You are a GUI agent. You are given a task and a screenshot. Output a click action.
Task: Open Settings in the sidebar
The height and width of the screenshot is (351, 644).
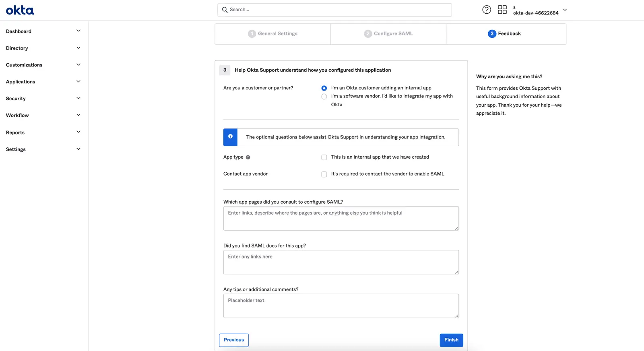(16, 149)
